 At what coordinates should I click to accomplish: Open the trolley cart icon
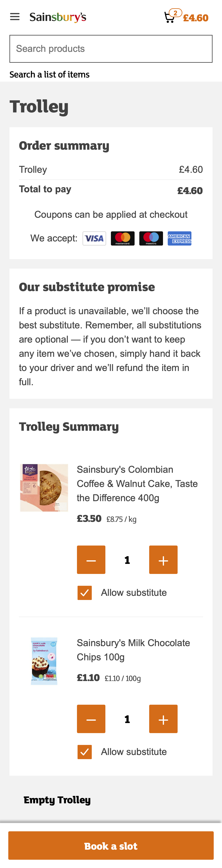(170, 17)
